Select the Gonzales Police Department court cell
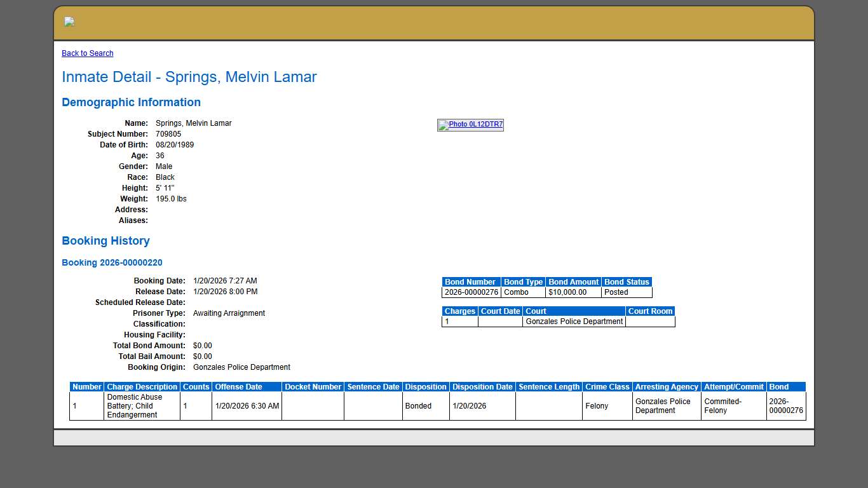868x488 pixels. (x=573, y=322)
